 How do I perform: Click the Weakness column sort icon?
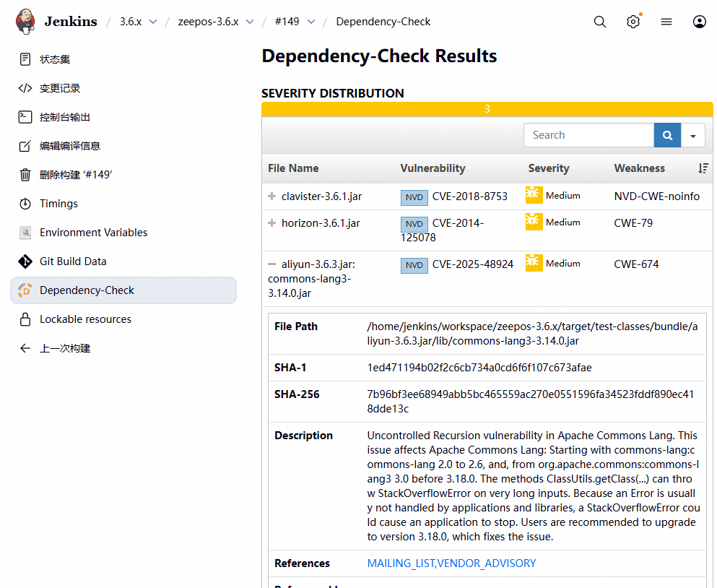click(703, 168)
